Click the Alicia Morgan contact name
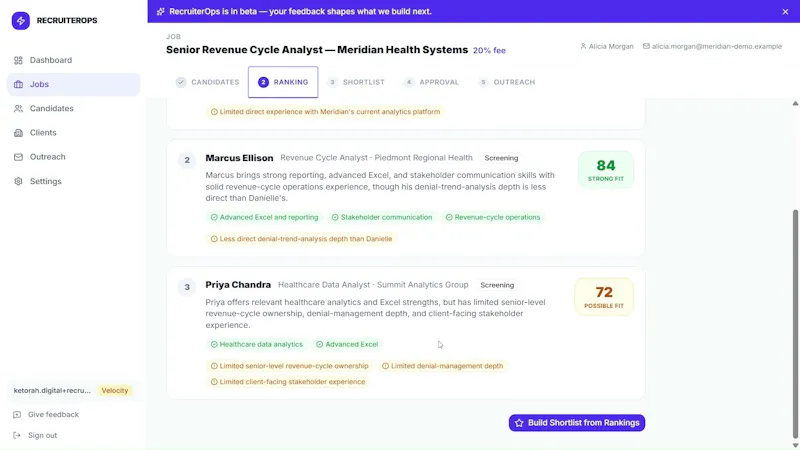The image size is (800, 450). coord(611,46)
